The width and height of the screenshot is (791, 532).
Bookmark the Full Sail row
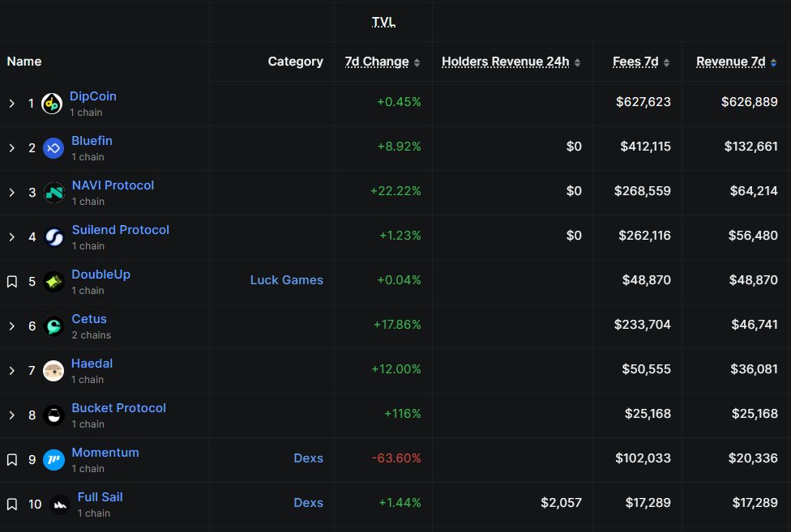point(12,504)
